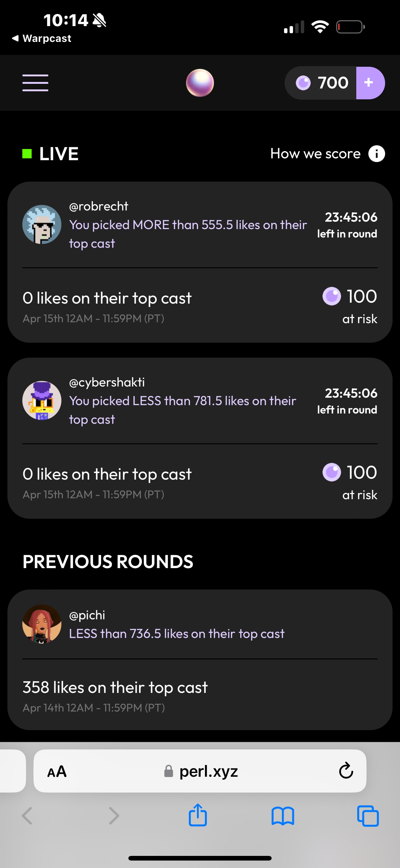
Task: Go back to previous page
Action: 27,816
